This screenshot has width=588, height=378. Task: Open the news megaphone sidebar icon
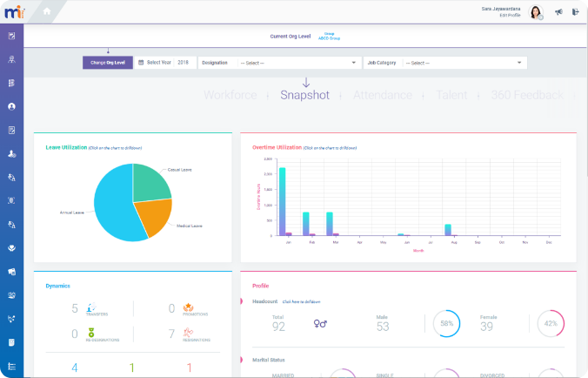(x=11, y=272)
